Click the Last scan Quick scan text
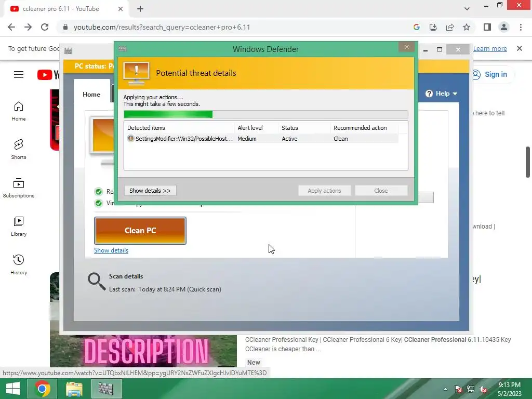532x399 pixels. [165, 289]
